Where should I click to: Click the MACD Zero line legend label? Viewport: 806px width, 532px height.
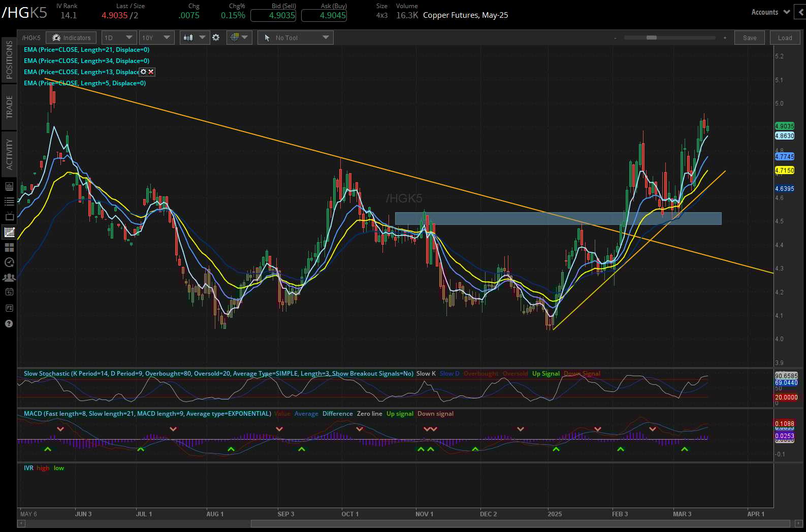370,414
